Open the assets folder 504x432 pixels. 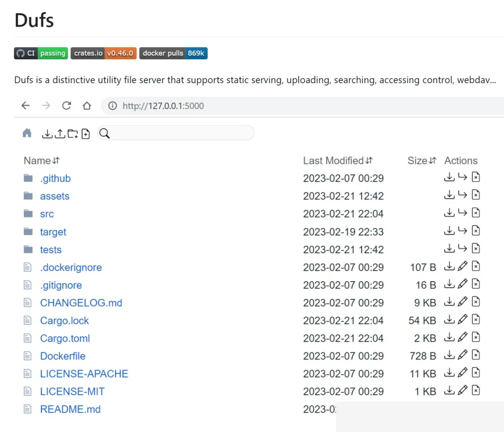pos(55,196)
